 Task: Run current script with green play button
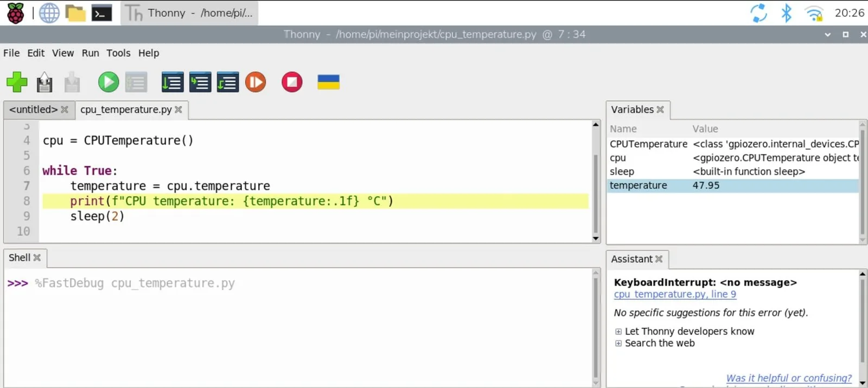108,82
